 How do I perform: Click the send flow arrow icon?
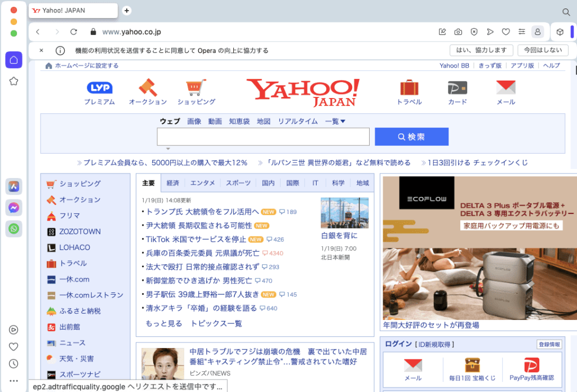(490, 32)
